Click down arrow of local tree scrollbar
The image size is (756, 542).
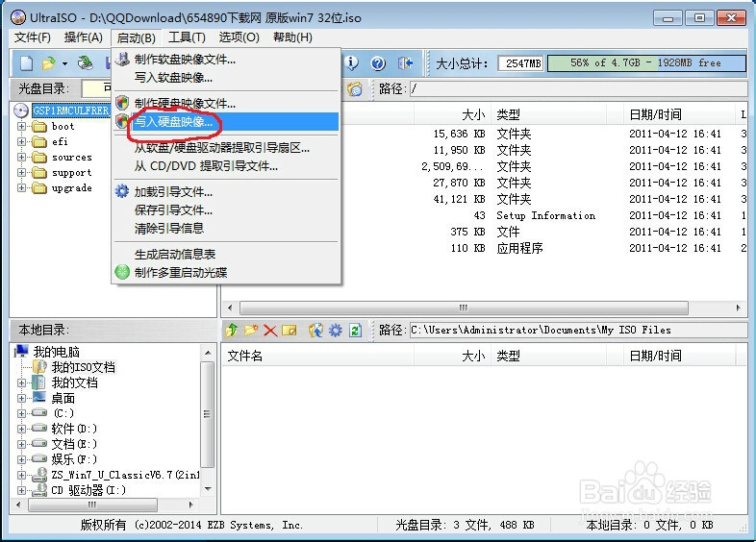pos(208,488)
